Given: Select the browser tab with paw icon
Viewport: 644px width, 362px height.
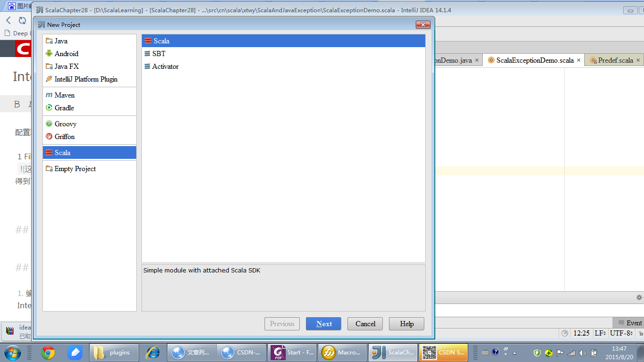Looking at the screenshot, I should pos(19,6).
